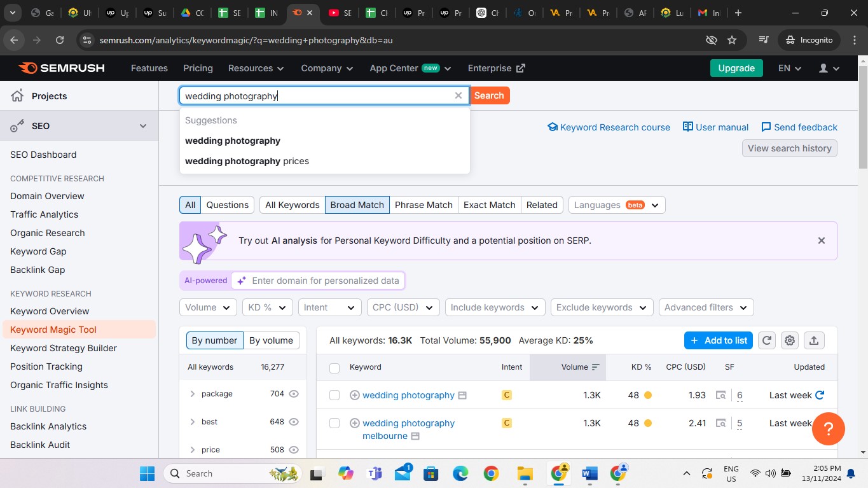Bookmark this page with star icon
Image resolution: width=868 pixels, height=488 pixels.
pyautogui.click(x=732, y=40)
